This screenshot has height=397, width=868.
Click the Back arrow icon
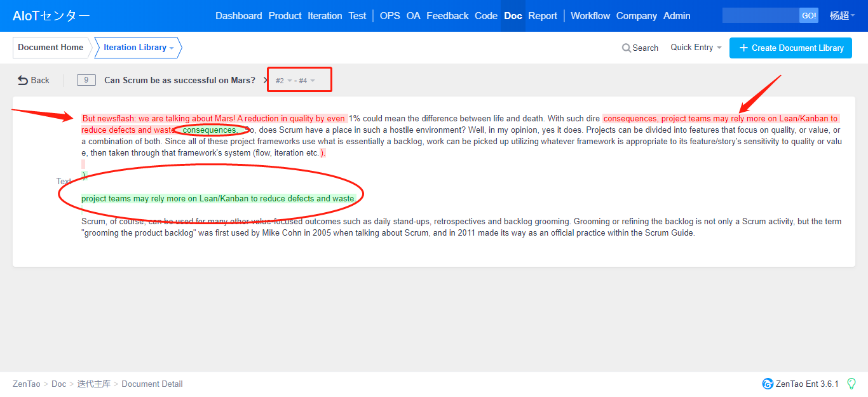[x=23, y=80]
